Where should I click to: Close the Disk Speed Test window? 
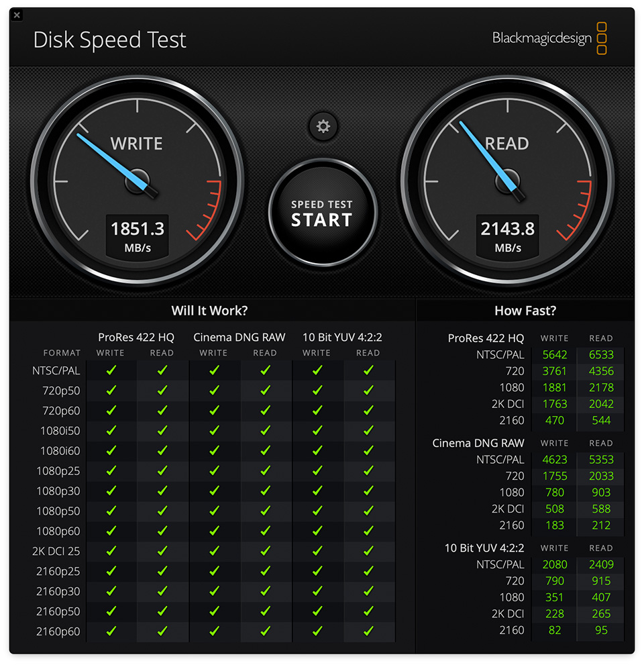pos(17,15)
